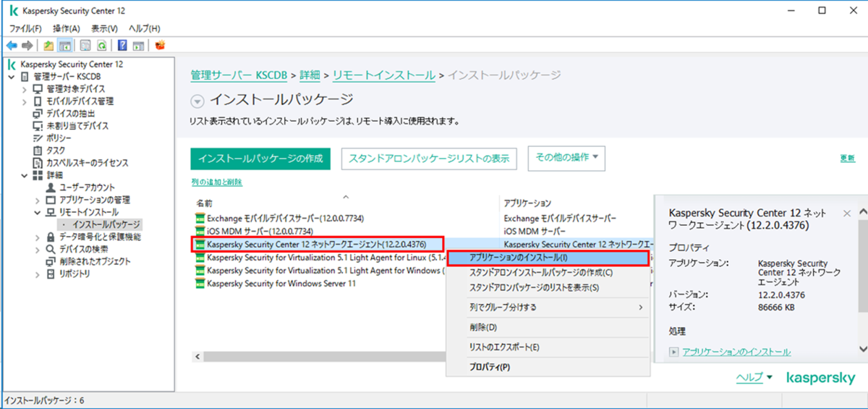Expand the アプリケーションの管理 node
The width and height of the screenshot is (868, 409).
[37, 200]
